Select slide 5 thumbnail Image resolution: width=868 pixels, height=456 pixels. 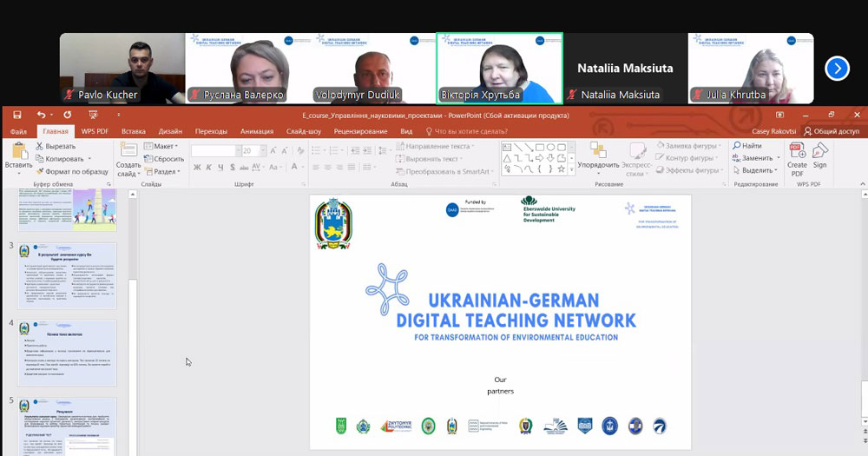click(x=67, y=426)
